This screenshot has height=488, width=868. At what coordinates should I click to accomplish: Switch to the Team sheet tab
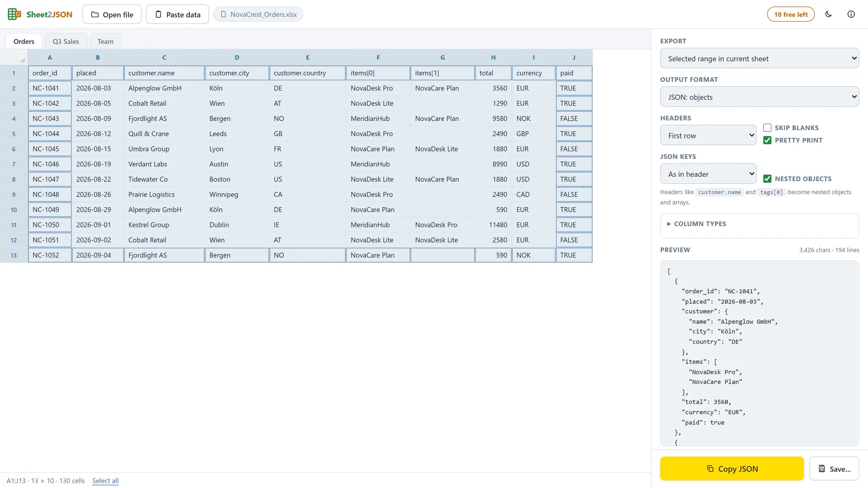(106, 41)
